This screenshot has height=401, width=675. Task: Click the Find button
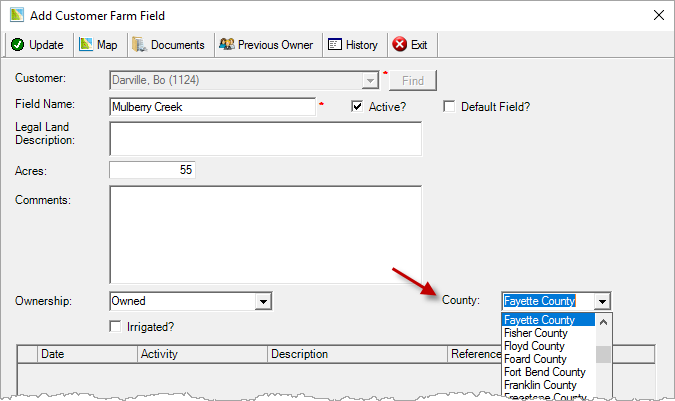[412, 80]
